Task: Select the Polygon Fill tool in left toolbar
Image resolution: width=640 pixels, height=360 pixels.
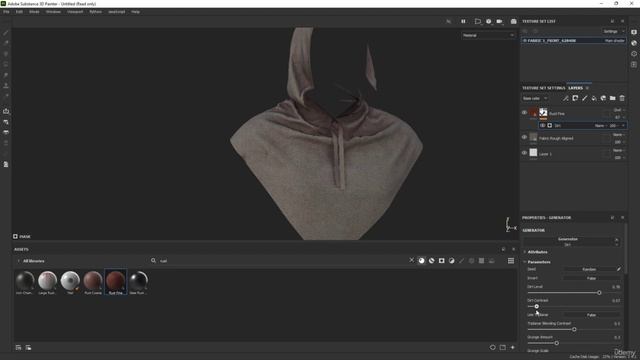Action: coord(6,64)
